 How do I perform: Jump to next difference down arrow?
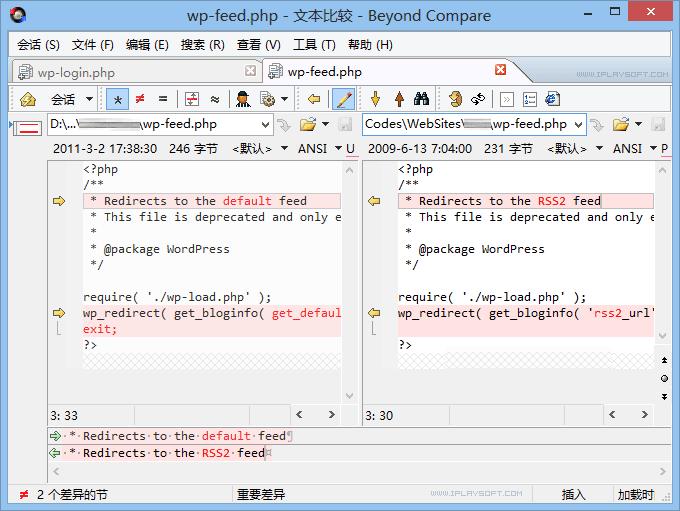376,99
